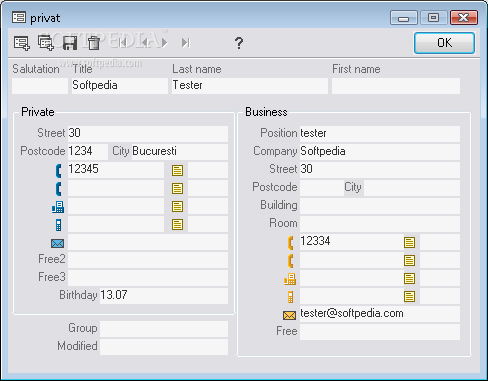488x381 pixels.
Task: Focus the Room input field
Action: coord(380,224)
